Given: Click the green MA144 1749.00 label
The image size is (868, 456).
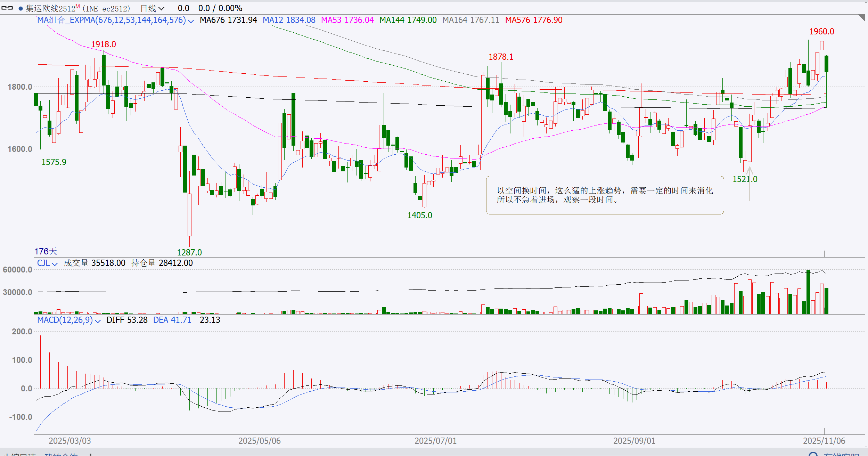Looking at the screenshot, I should [x=408, y=20].
